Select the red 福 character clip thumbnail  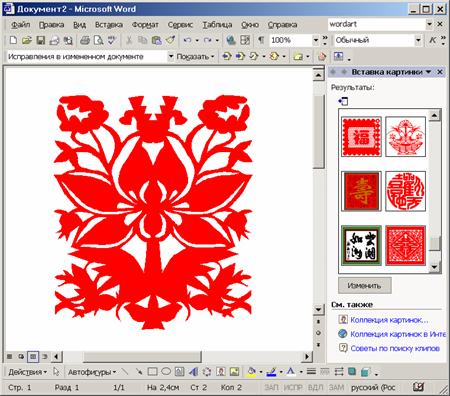tap(362, 136)
